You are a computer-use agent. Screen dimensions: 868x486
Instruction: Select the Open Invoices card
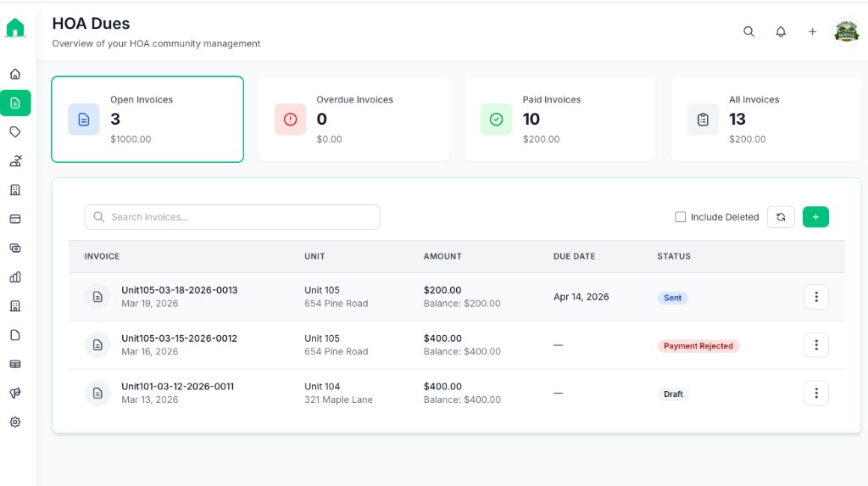pyautogui.click(x=147, y=119)
